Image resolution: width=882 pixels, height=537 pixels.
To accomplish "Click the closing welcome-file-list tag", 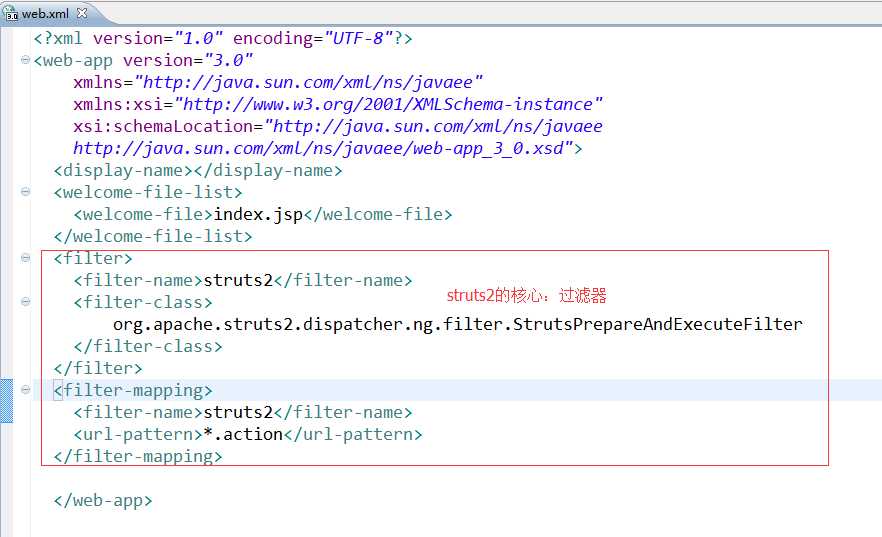I will [x=153, y=236].
